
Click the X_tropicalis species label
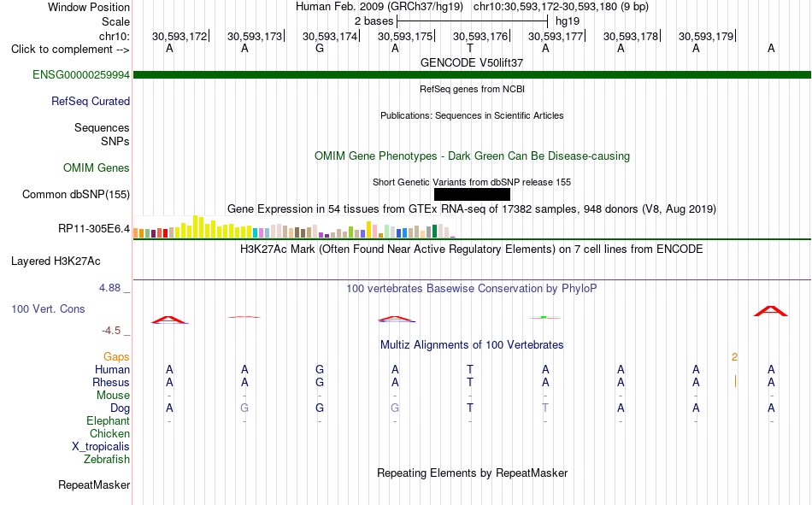(101, 447)
